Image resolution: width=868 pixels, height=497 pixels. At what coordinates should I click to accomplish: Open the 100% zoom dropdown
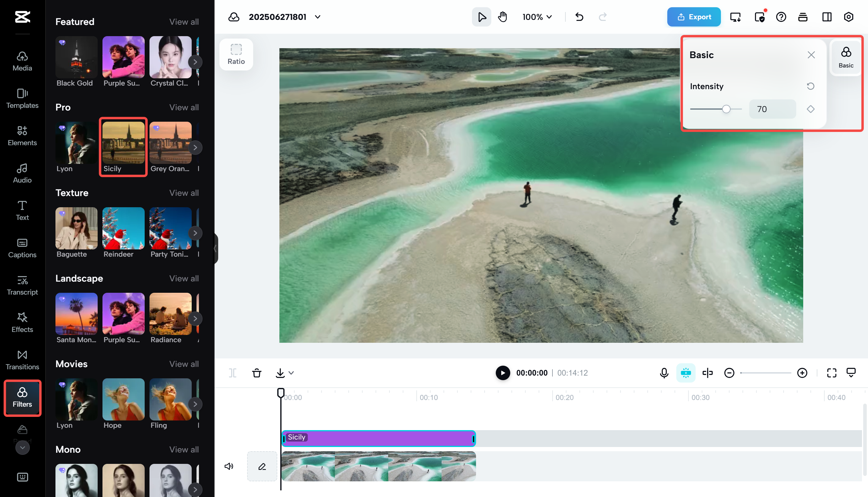click(x=537, y=17)
